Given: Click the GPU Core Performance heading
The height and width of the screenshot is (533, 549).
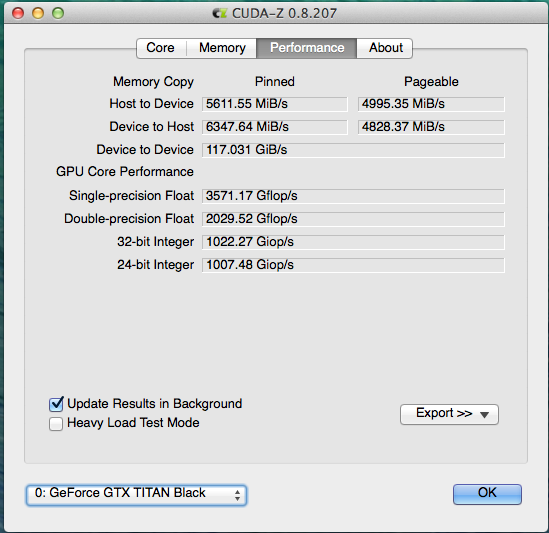Looking at the screenshot, I should (125, 172).
